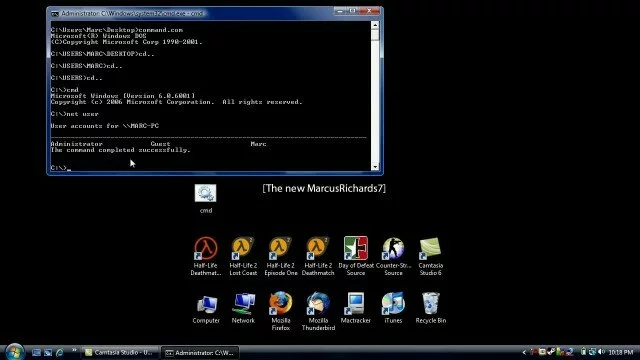Launch Internet Explorer from Quick Launch

coord(60,352)
